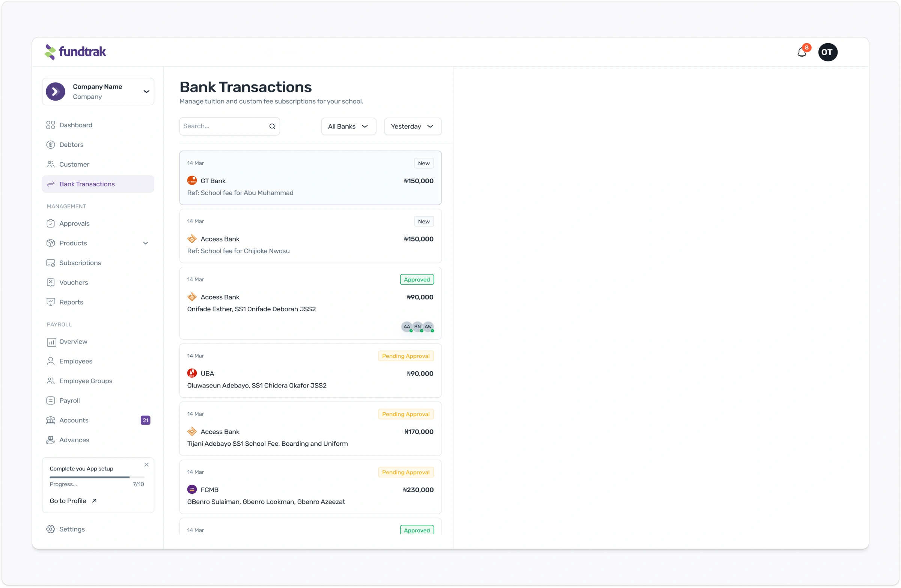Viewport: 901px width, 588px height.
Task: Click Go to Profile link
Action: click(74, 501)
